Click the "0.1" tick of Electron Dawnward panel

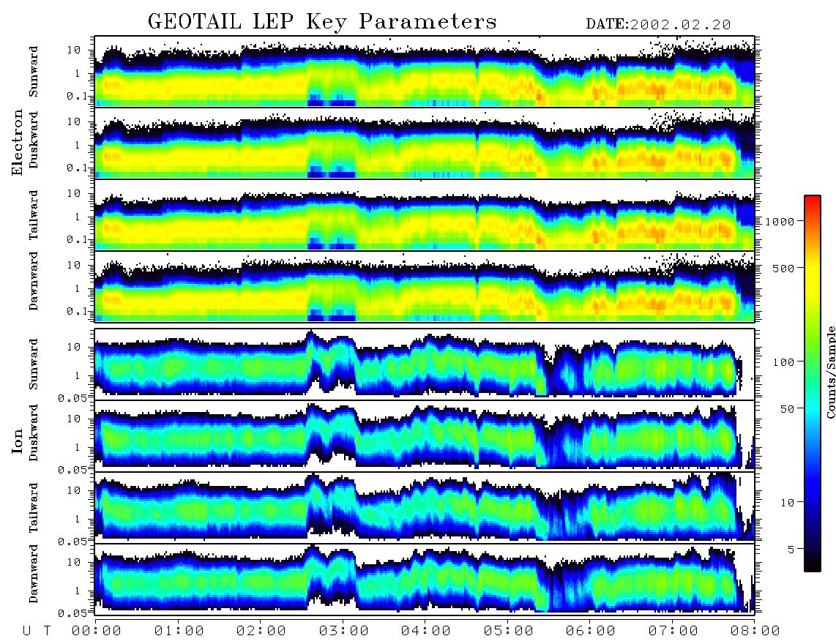[77, 311]
